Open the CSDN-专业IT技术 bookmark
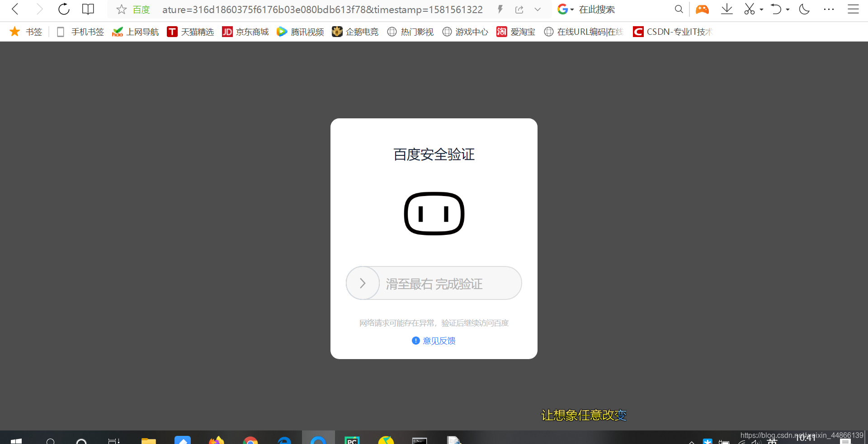This screenshot has width=868, height=444. (673, 32)
